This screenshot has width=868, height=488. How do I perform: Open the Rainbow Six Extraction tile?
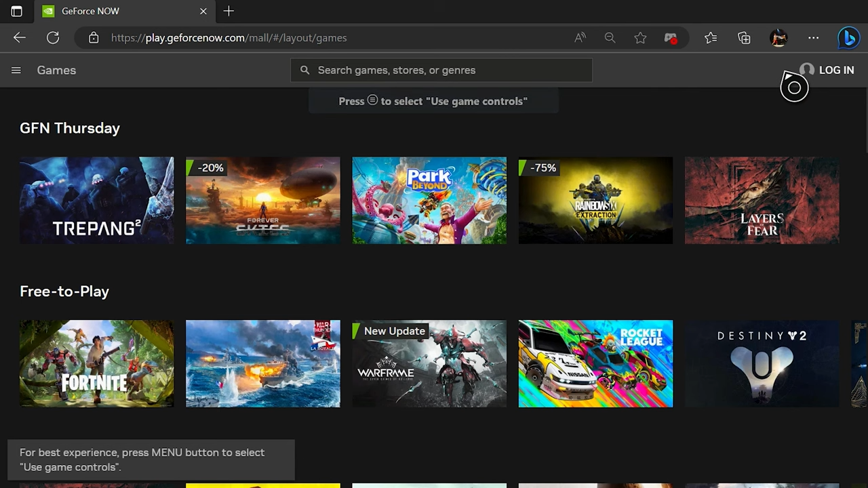(x=595, y=201)
